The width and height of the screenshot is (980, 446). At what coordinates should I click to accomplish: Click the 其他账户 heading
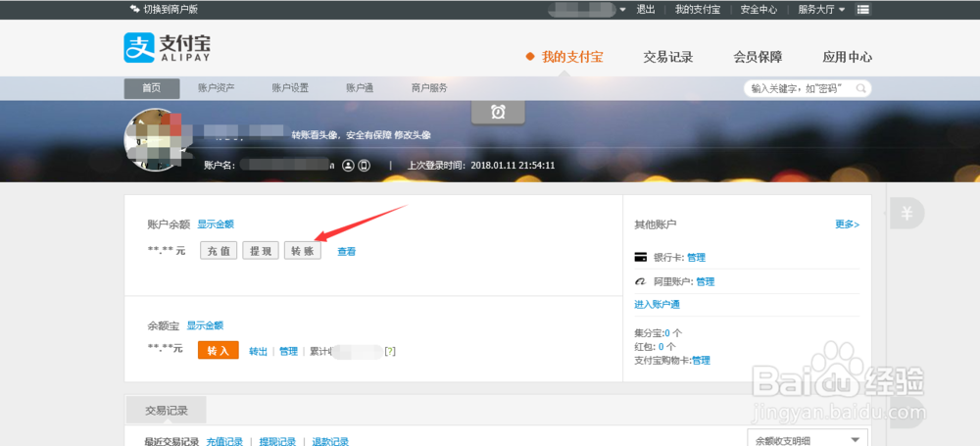[656, 223]
